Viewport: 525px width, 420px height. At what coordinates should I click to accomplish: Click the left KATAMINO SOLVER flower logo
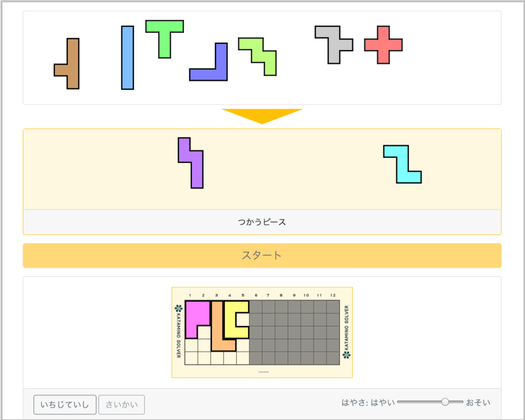click(178, 308)
